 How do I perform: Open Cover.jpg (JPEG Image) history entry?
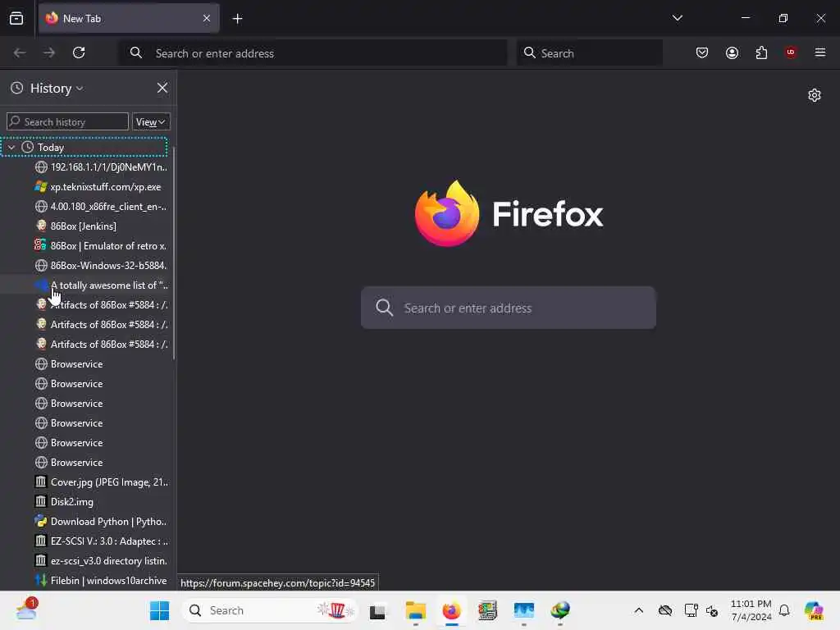coord(101,482)
